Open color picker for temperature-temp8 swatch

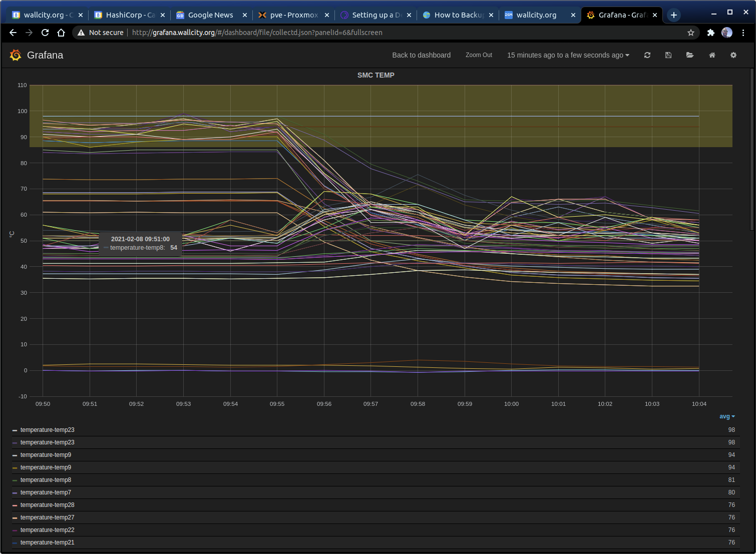tap(15, 480)
